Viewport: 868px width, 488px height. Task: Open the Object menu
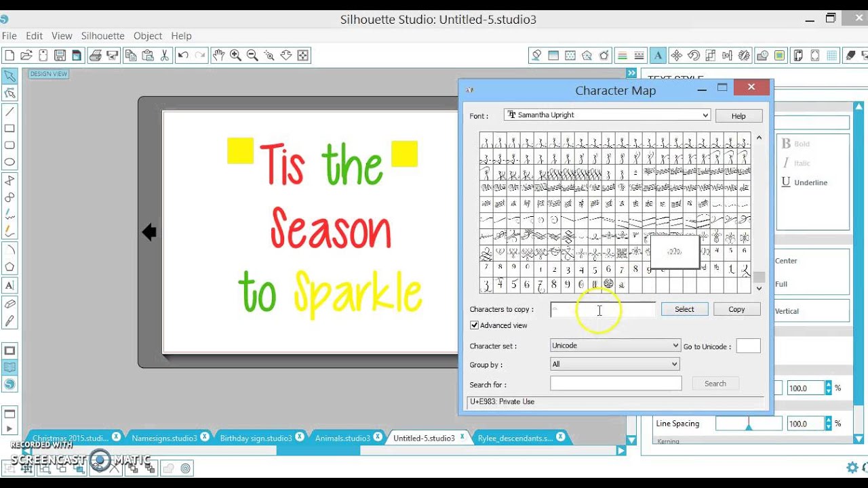pos(148,36)
